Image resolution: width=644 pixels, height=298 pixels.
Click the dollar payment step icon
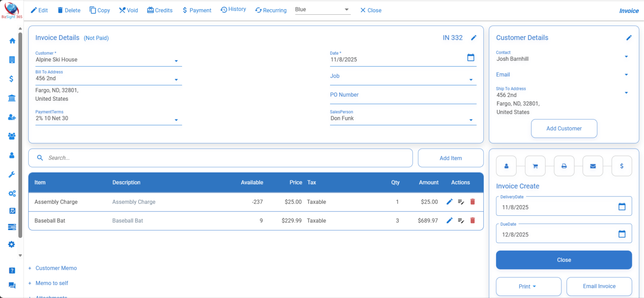[x=621, y=165]
